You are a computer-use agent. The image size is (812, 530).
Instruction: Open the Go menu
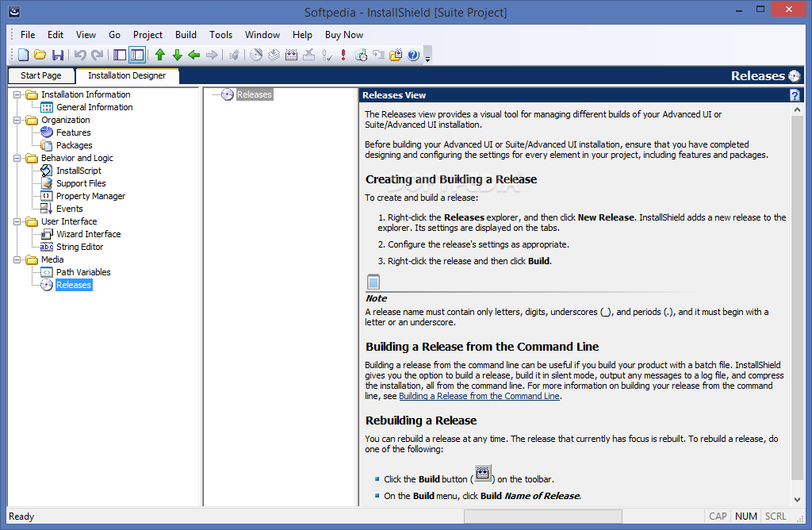click(114, 35)
